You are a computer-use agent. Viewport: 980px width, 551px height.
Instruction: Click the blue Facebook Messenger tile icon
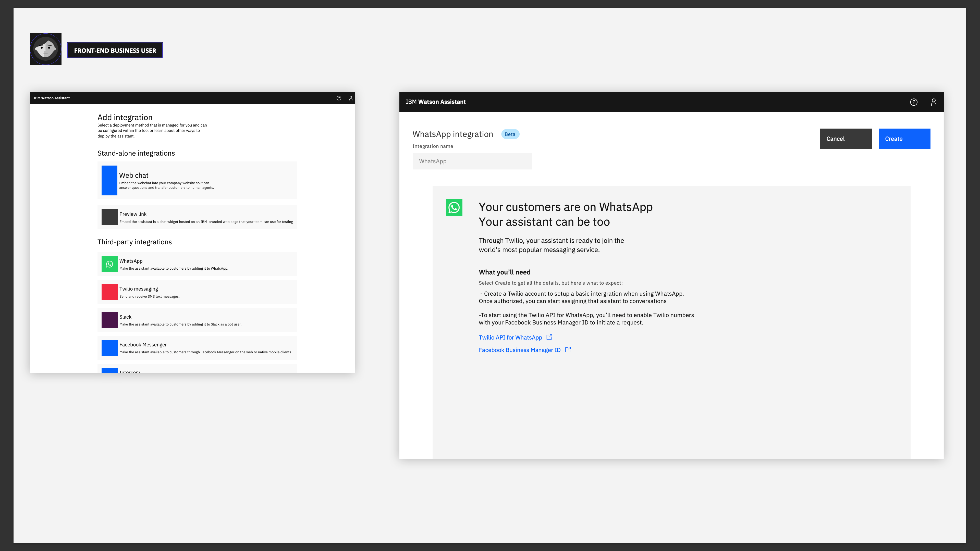pos(109,347)
